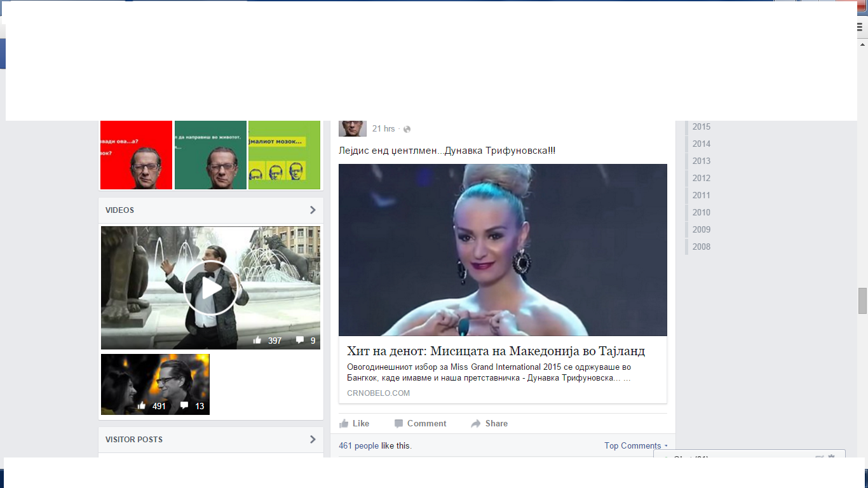
Task: Jump to 2013 in the timeline
Action: pyautogui.click(x=702, y=161)
